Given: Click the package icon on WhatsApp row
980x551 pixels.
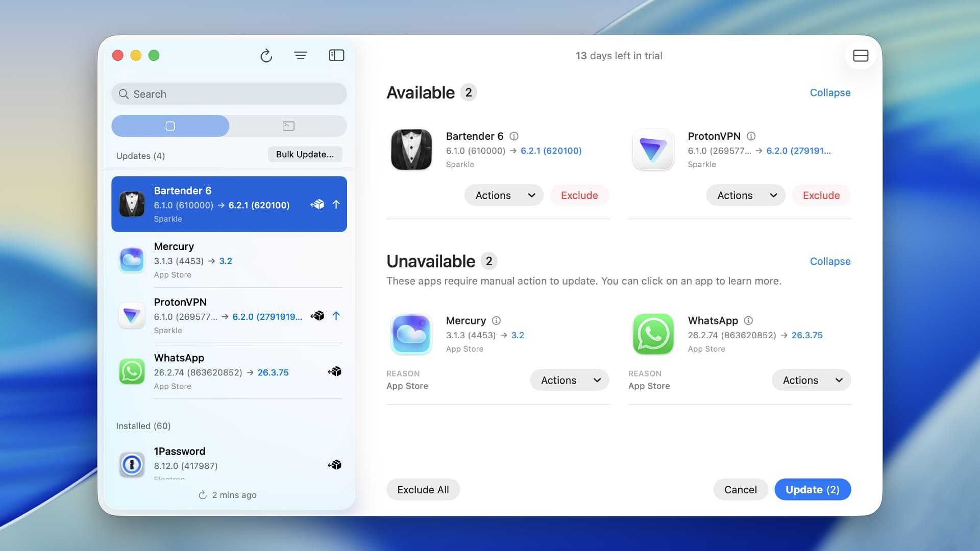Looking at the screenshot, I should [335, 371].
